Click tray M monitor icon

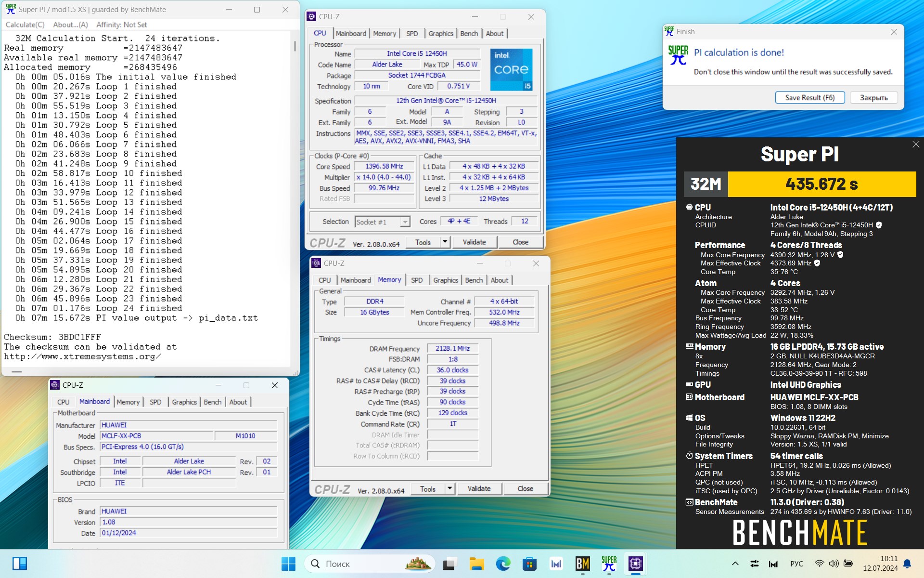773,564
